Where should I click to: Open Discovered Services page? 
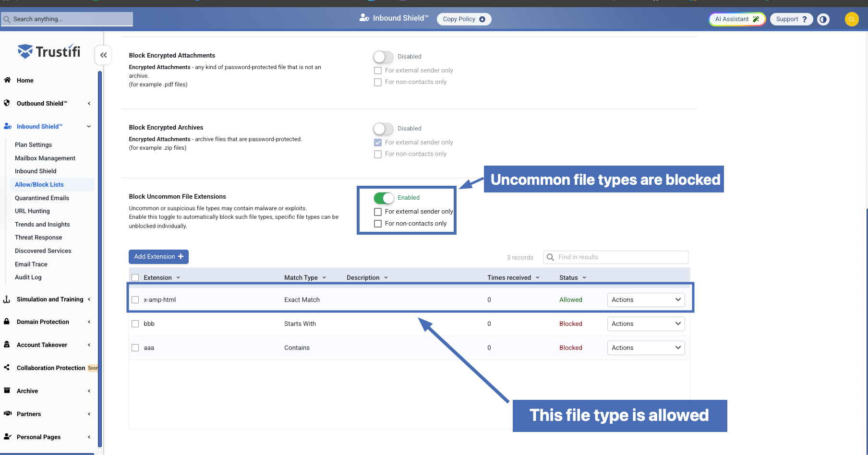pos(43,251)
